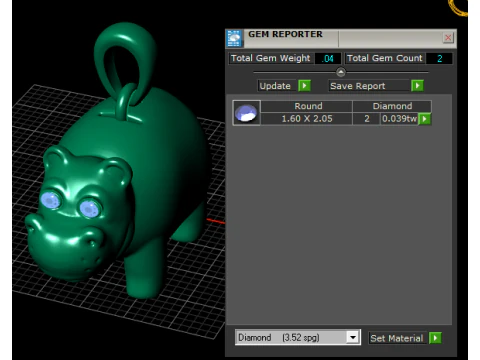Close the Gem Reporter panel

(448, 38)
